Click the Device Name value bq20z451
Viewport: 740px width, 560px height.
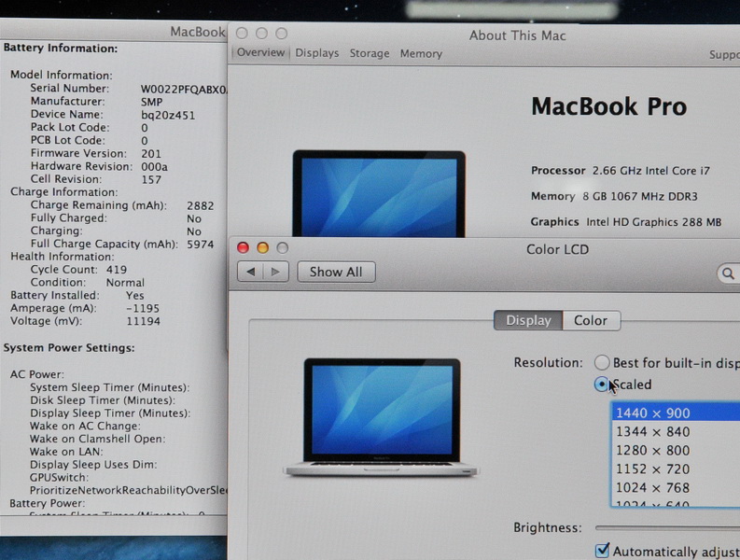168,115
